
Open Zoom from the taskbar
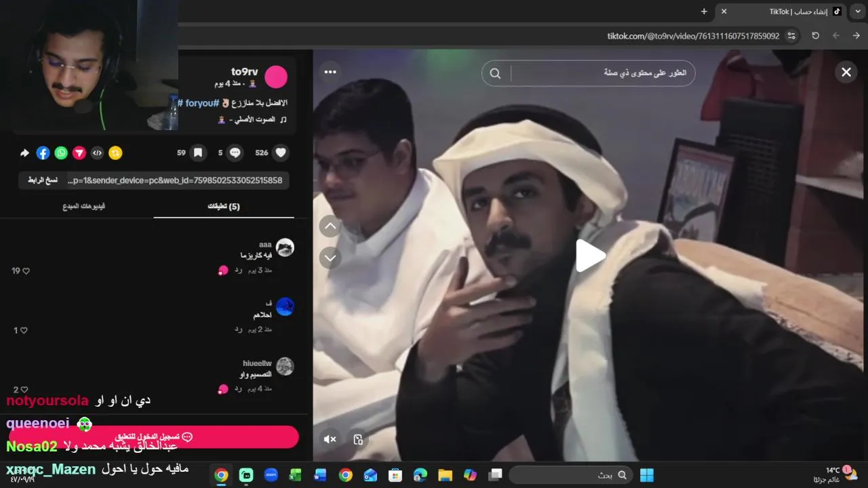(x=271, y=475)
